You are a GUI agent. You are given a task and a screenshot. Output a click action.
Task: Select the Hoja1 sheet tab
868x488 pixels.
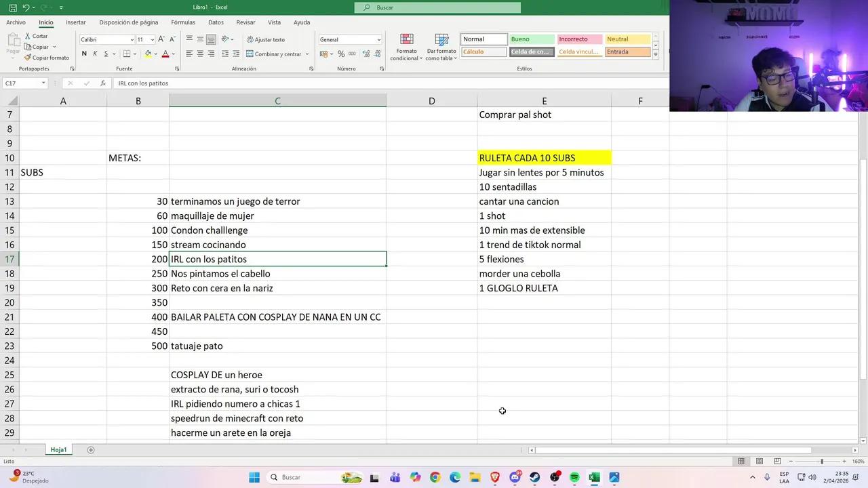coord(58,450)
